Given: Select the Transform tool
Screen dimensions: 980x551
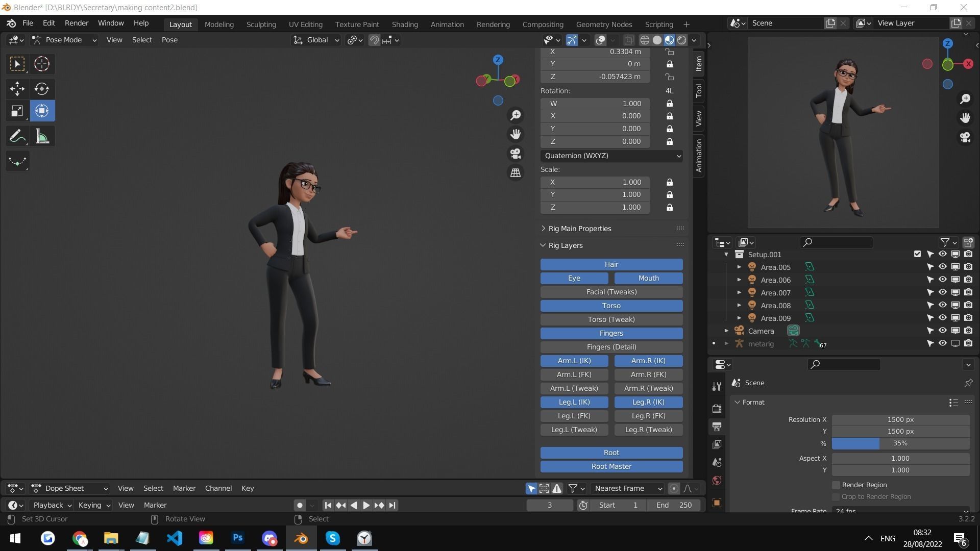Looking at the screenshot, I should pos(42,111).
